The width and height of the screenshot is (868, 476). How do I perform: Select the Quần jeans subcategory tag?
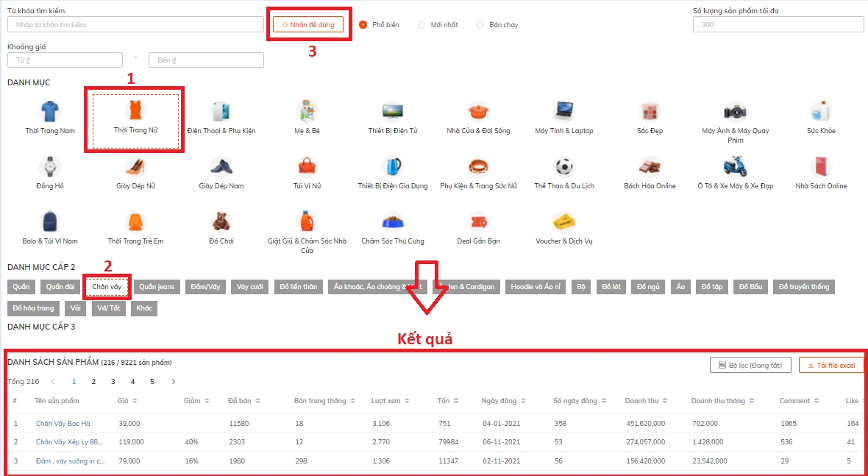point(157,287)
